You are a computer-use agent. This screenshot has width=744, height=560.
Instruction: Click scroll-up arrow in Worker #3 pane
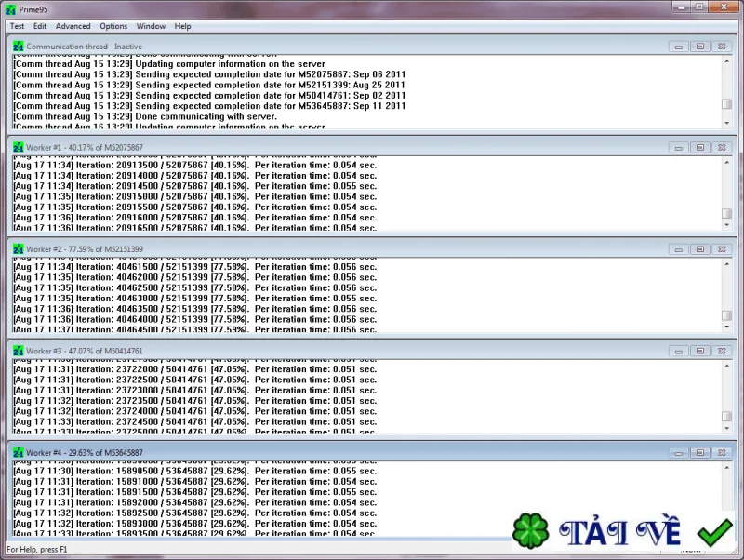(x=726, y=366)
